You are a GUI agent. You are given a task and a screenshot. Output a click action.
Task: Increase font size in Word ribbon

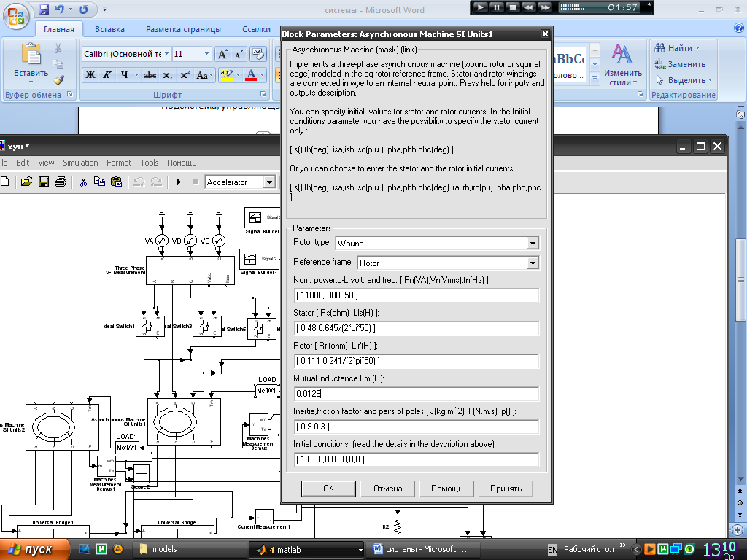click(x=222, y=54)
